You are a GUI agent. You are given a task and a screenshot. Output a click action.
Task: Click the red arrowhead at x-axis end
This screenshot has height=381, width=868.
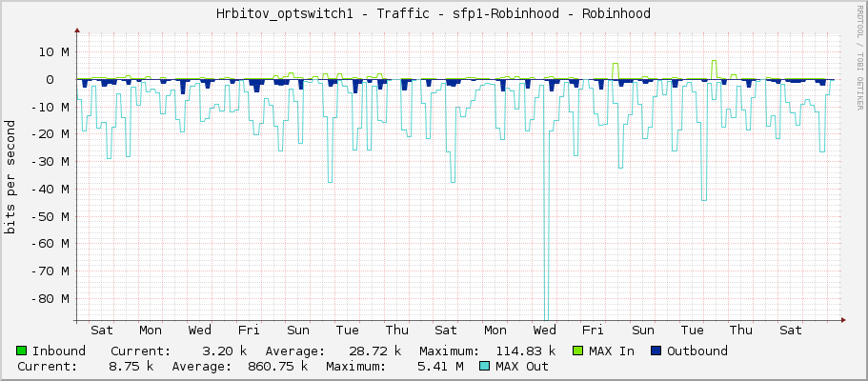pyautogui.click(x=843, y=319)
